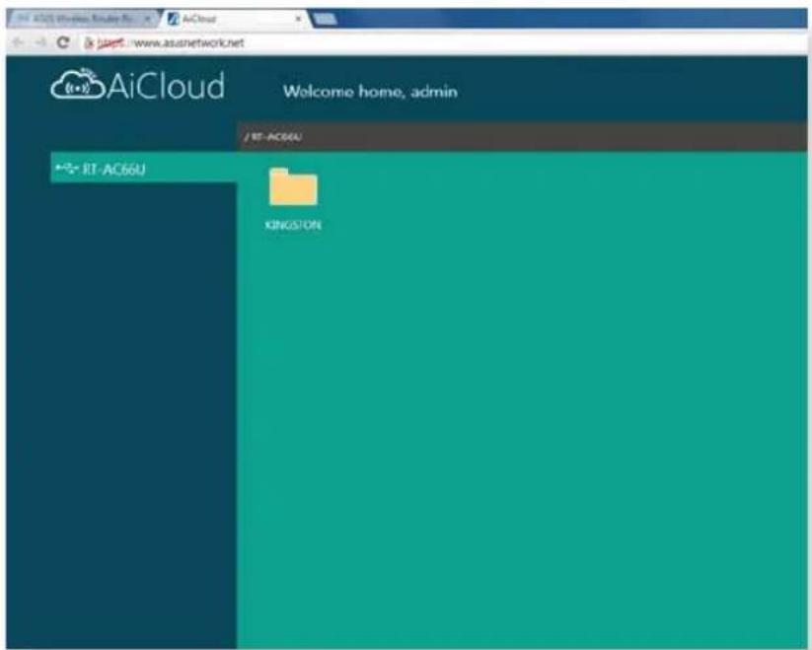This screenshot has width=812, height=650.
Task: Click the Welcome home, admin text
Action: [x=370, y=92]
